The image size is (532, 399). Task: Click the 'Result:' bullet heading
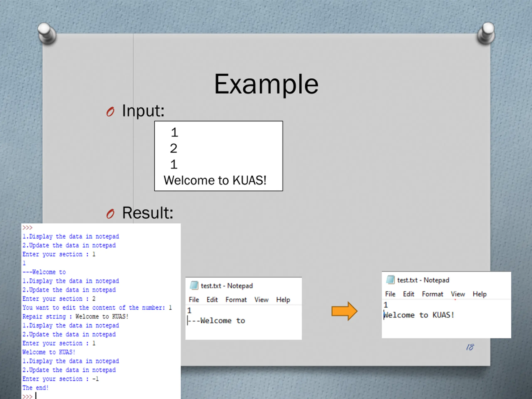[148, 213]
